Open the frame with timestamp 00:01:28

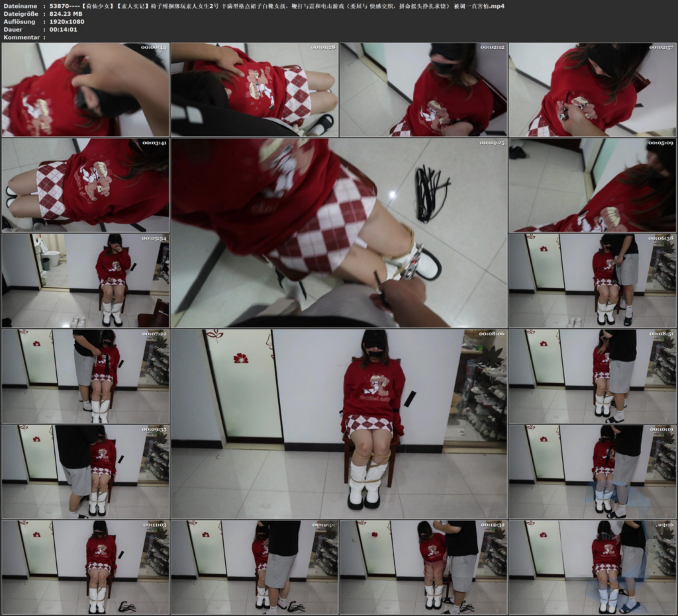[x=254, y=89]
